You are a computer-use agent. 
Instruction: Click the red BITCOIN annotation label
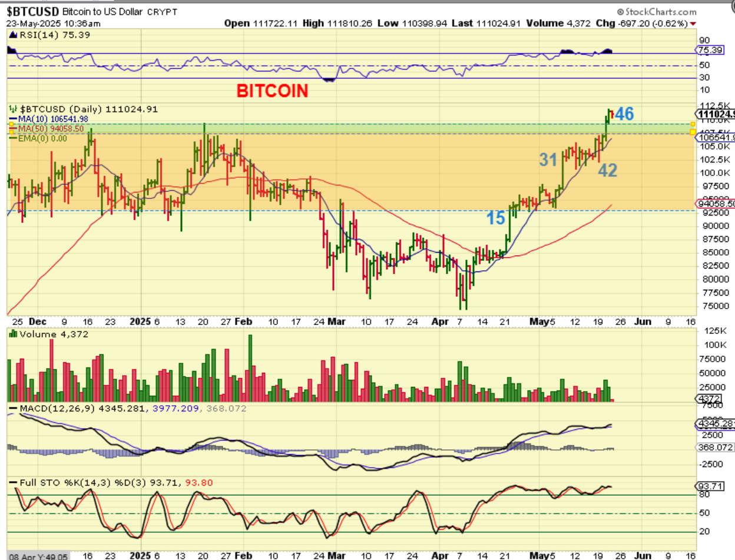pyautogui.click(x=272, y=91)
